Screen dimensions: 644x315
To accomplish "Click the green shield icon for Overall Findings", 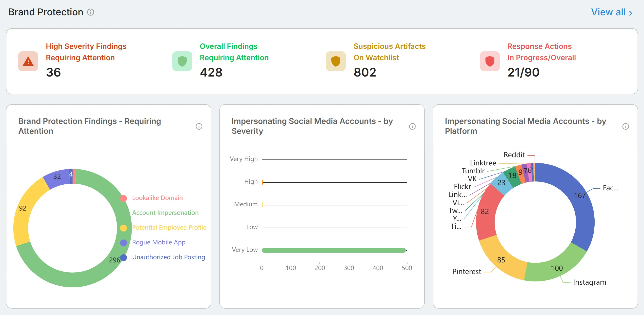I will click(x=182, y=61).
